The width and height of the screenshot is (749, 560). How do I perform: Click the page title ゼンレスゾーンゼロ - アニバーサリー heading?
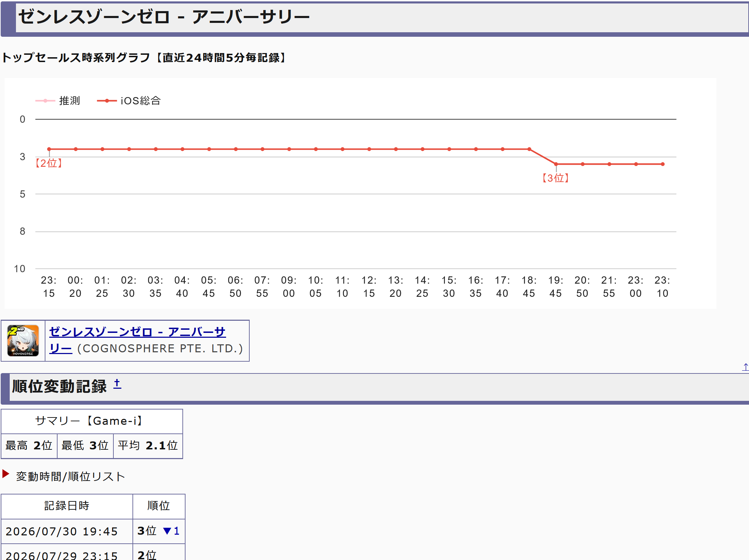pos(164,17)
